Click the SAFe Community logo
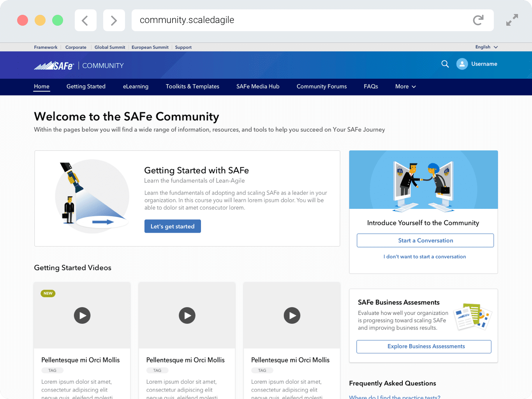Viewport: 532px width, 399px height. tap(79, 65)
